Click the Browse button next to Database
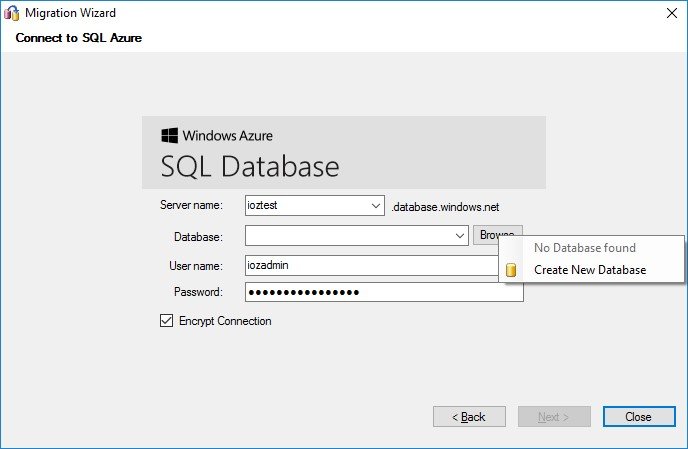 click(x=486, y=235)
